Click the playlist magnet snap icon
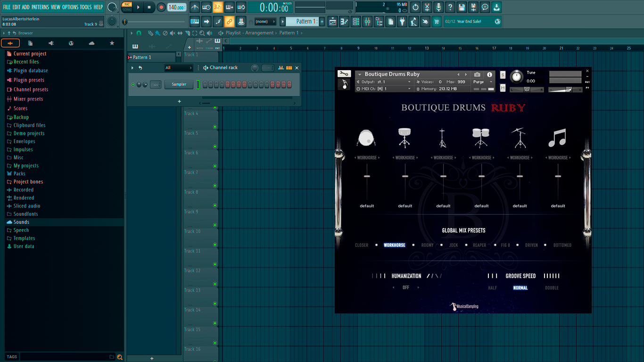The width and height of the screenshot is (644, 362). coord(139,33)
